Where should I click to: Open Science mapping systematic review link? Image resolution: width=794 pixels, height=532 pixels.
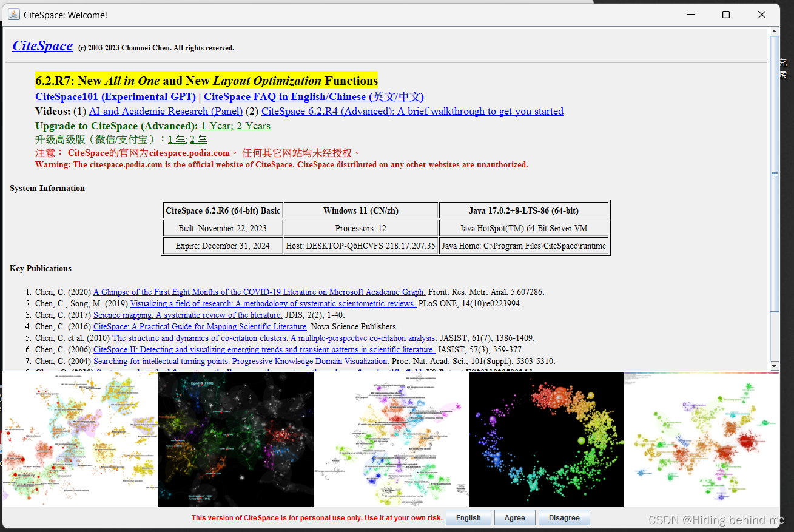pyautogui.click(x=188, y=315)
